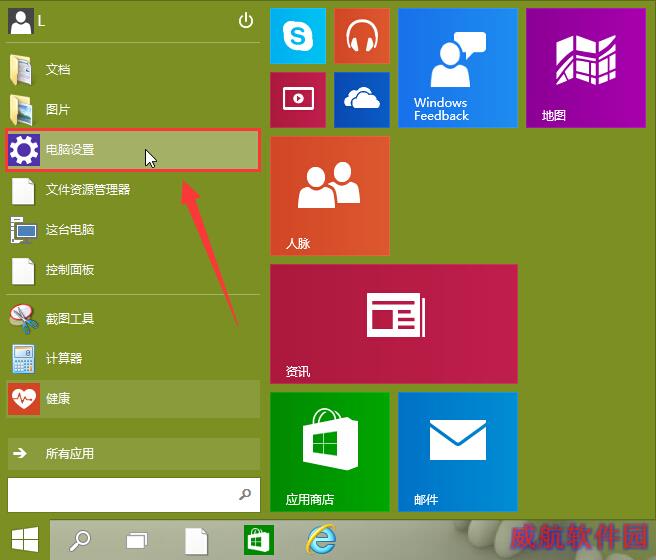Open 控制面板 control panel
The image size is (656, 560).
pyautogui.click(x=133, y=270)
